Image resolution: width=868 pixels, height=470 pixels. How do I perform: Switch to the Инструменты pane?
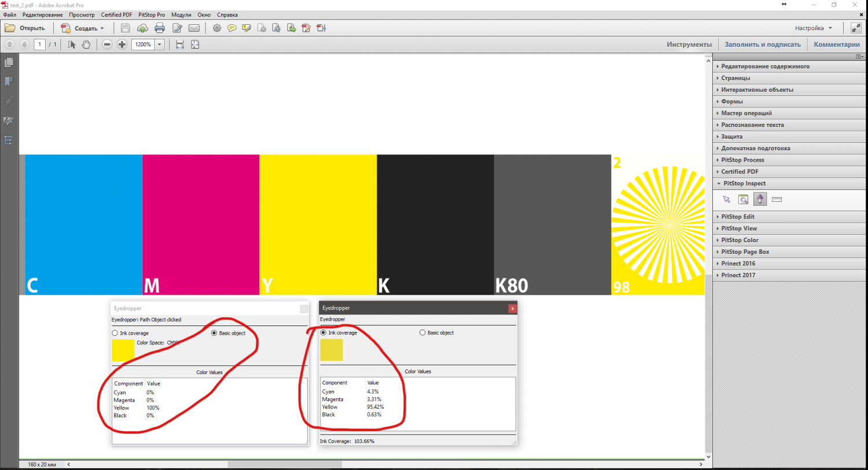pyautogui.click(x=689, y=45)
